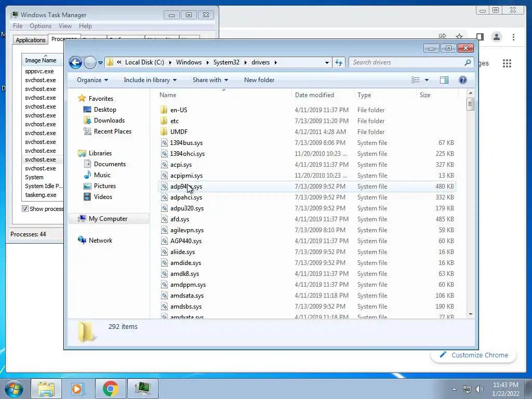Open the Organize dropdown menu
532x399 pixels.
coord(92,80)
